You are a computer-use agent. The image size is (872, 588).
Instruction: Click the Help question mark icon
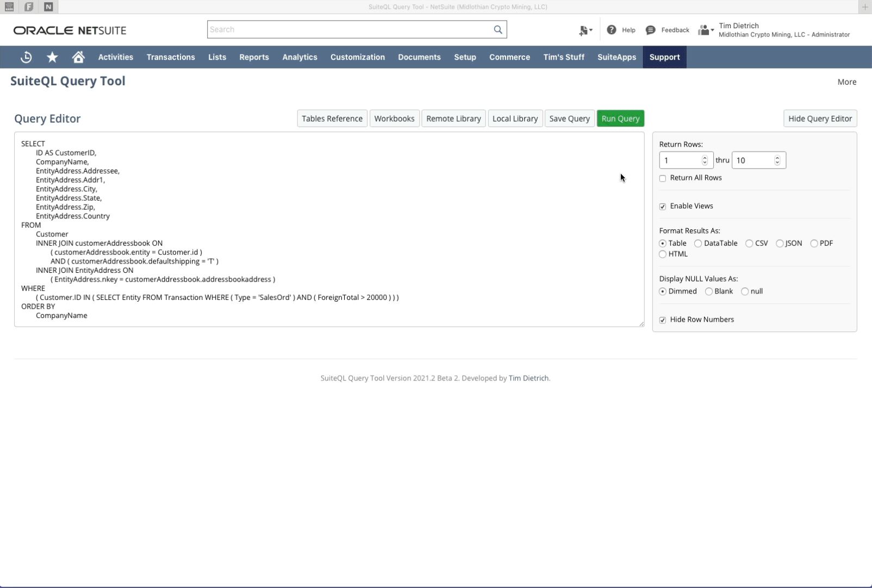click(612, 30)
